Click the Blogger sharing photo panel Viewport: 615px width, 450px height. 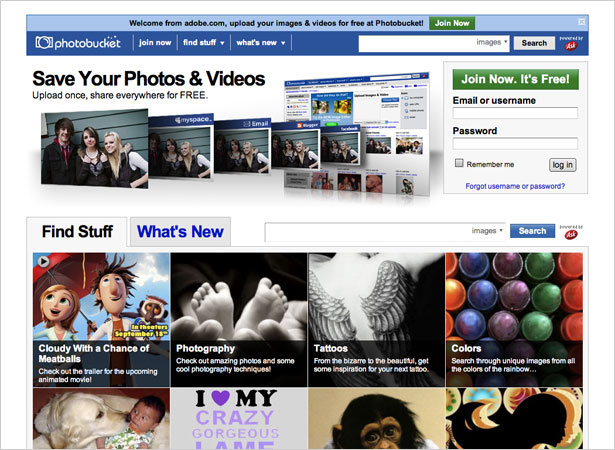[x=296, y=145]
